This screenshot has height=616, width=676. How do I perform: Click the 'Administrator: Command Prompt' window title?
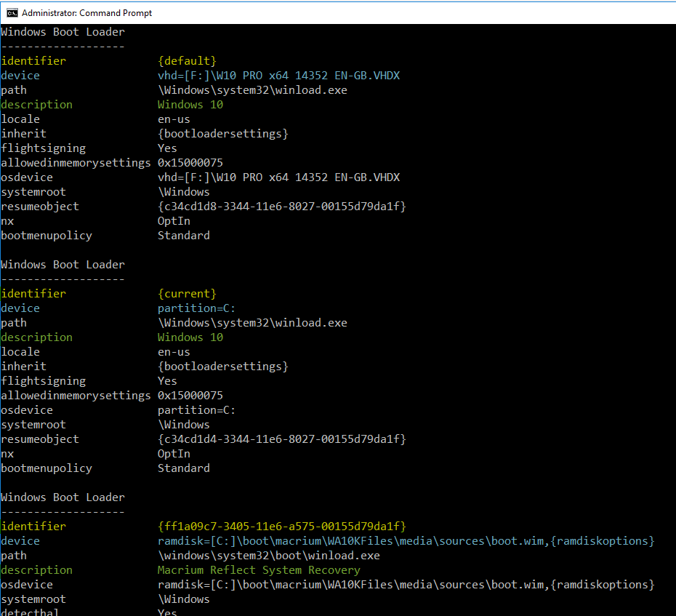click(x=86, y=13)
